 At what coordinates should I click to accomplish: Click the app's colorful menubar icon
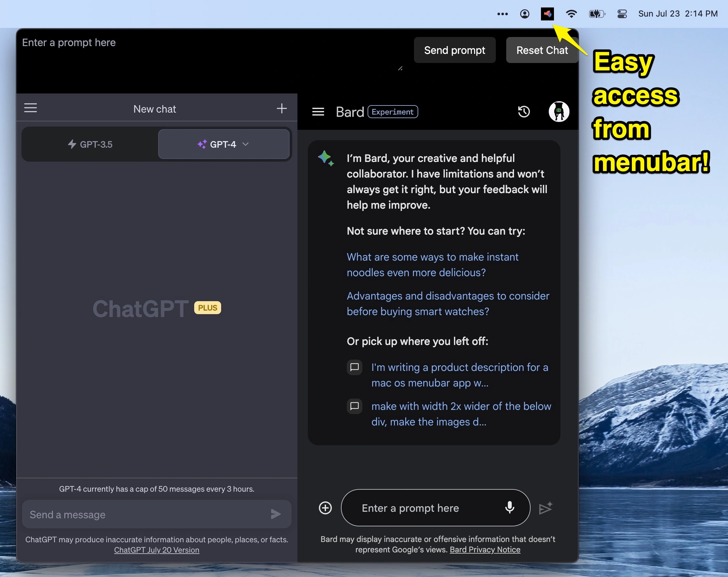(547, 14)
